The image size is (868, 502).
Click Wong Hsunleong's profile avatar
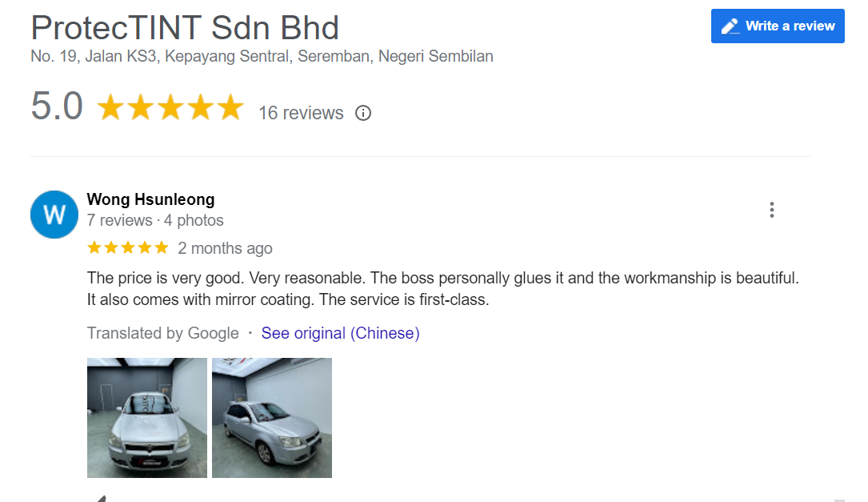[54, 214]
